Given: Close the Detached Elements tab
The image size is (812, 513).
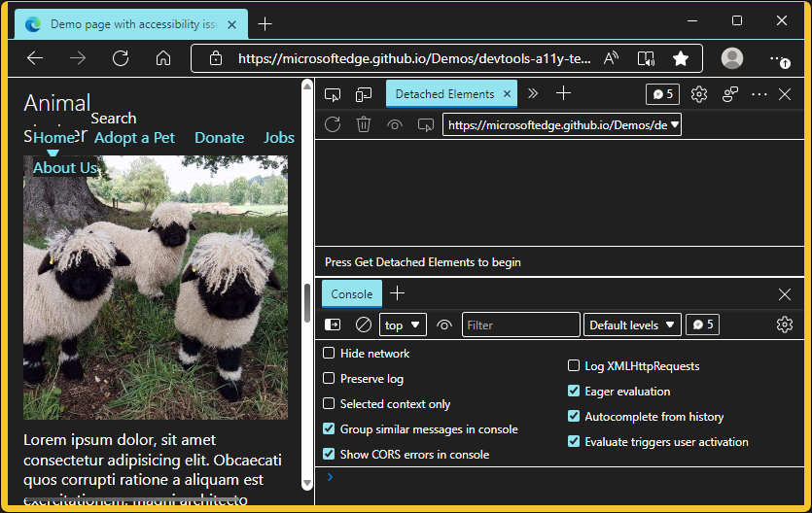Looking at the screenshot, I should (507, 94).
